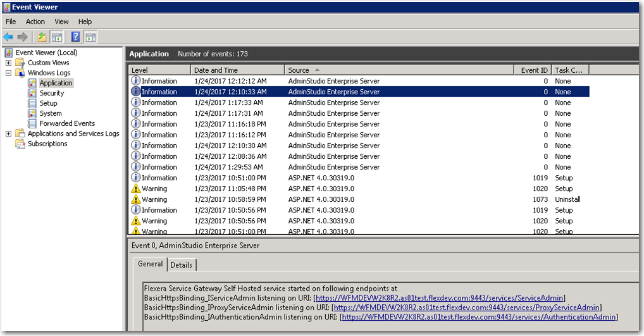The image size is (644, 336).
Task: Open the Action menu
Action: (x=35, y=22)
